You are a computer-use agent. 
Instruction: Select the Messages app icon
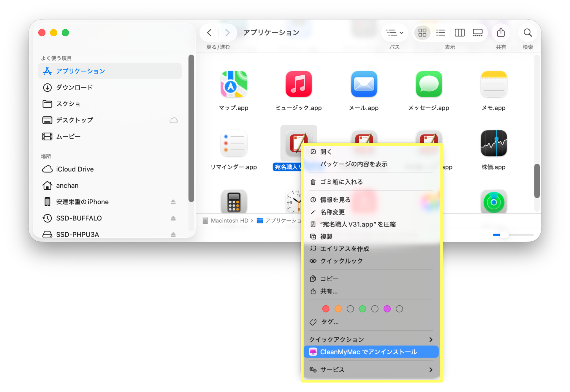[429, 84]
